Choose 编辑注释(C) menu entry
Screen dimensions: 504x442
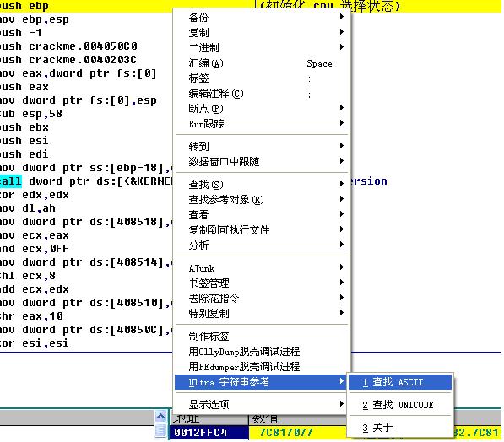point(262,94)
